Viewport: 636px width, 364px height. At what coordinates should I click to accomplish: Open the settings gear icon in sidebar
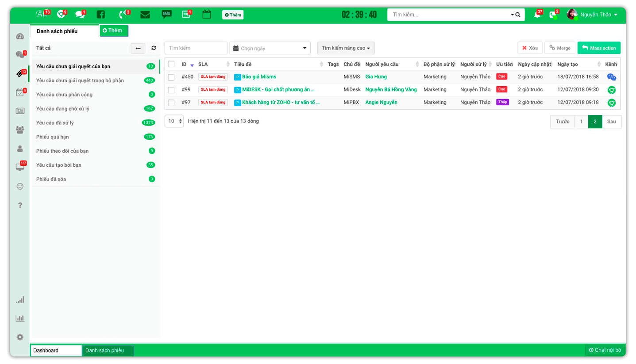[x=20, y=337]
